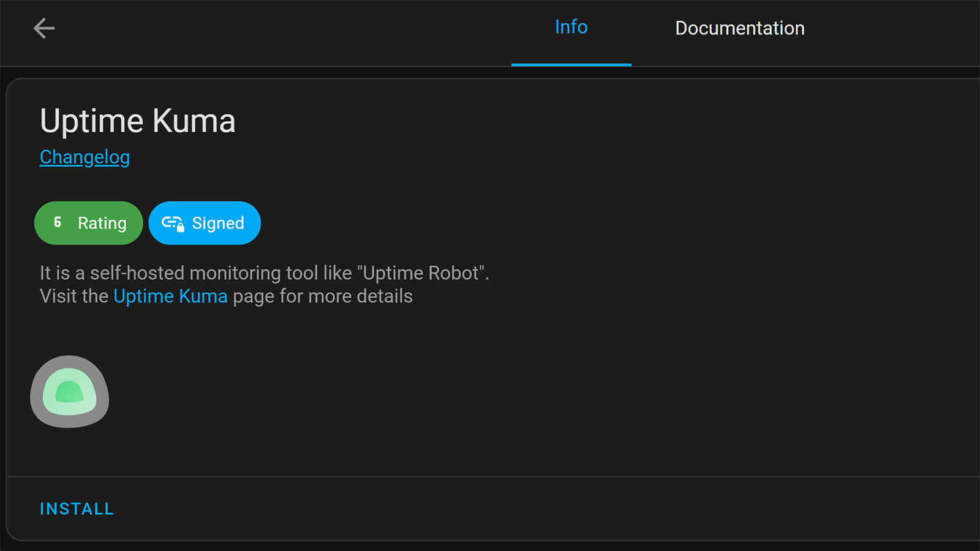
Task: Click the Uptime Kuma title heading
Action: 137,121
